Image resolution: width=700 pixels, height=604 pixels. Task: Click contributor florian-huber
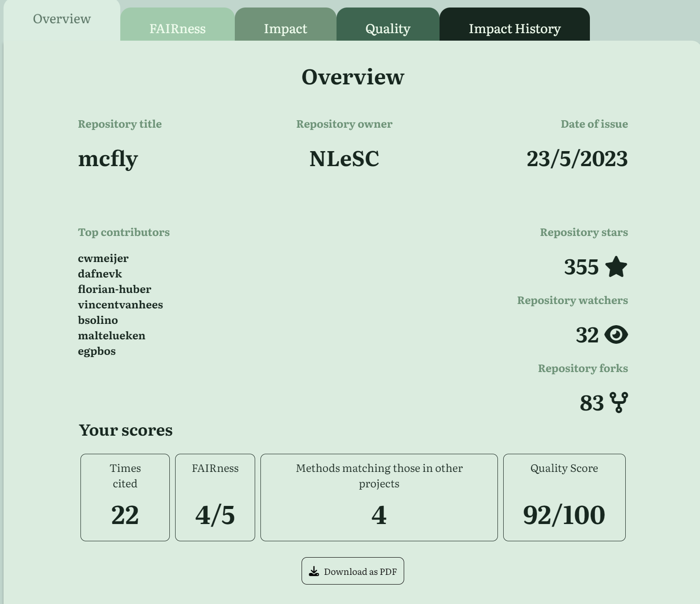pyautogui.click(x=115, y=289)
